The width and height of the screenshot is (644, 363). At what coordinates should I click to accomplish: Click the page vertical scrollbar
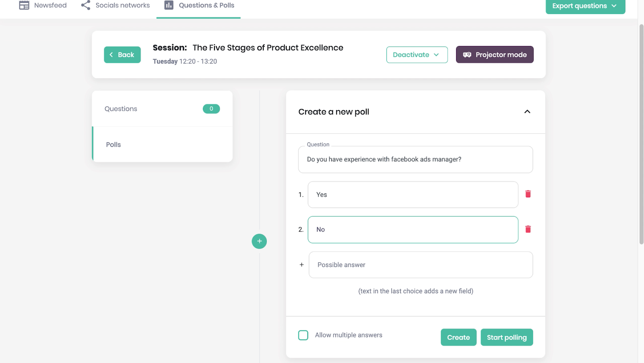click(x=641, y=133)
